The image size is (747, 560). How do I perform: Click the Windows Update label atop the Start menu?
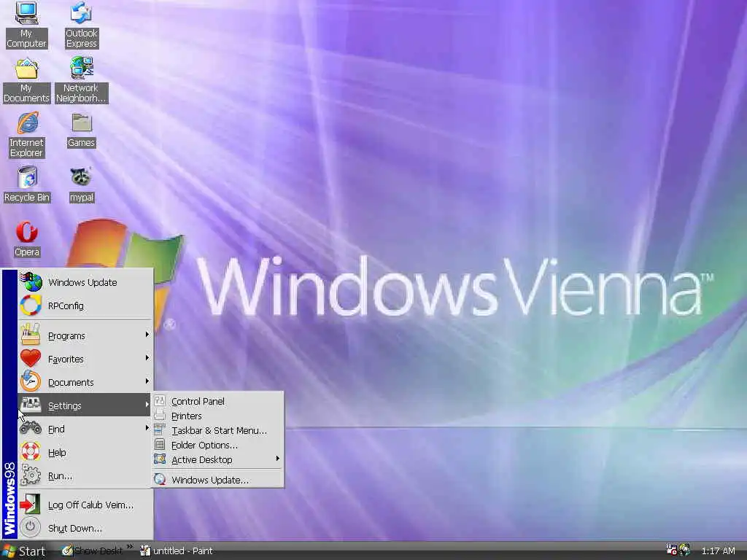tap(82, 282)
